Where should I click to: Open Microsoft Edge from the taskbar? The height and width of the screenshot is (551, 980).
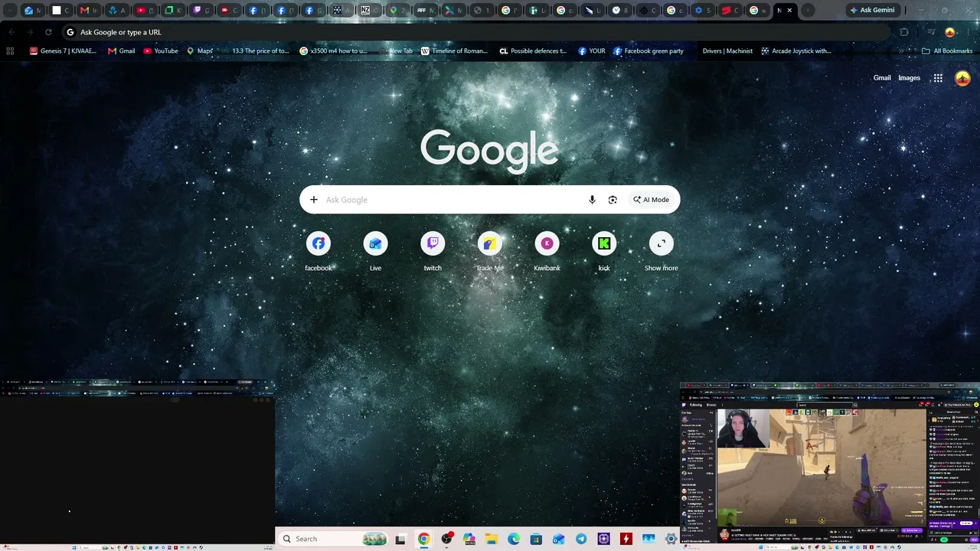514,539
